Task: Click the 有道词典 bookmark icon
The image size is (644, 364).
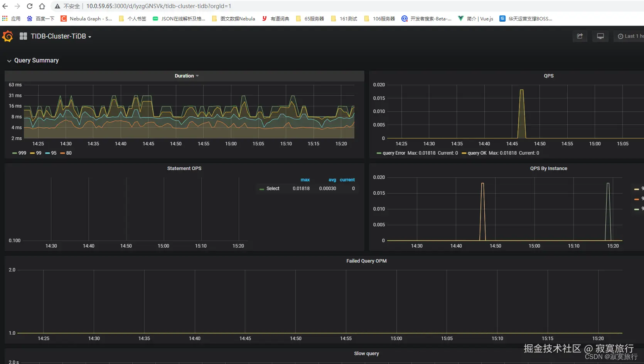Action: click(x=265, y=19)
